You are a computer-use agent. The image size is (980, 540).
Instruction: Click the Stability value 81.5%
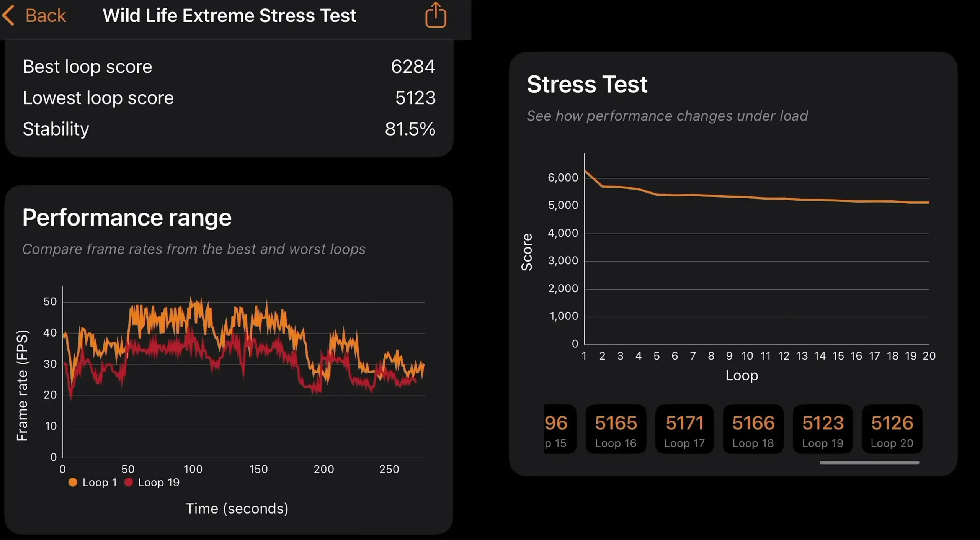click(410, 129)
